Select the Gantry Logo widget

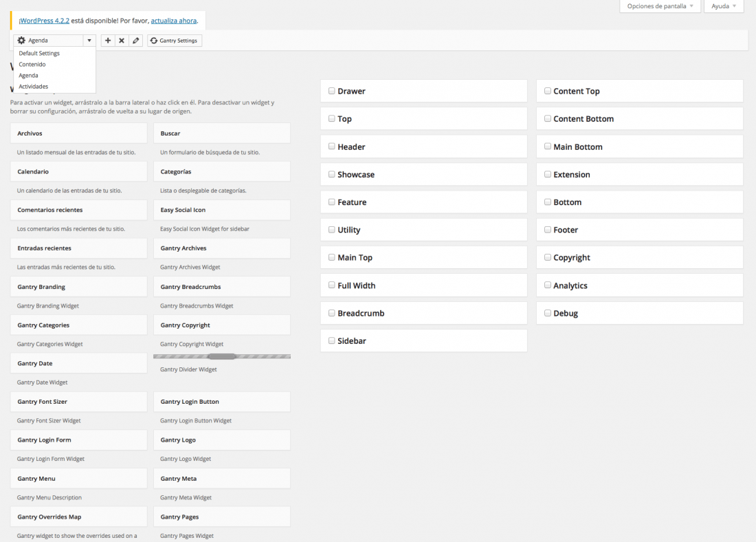[222, 440]
